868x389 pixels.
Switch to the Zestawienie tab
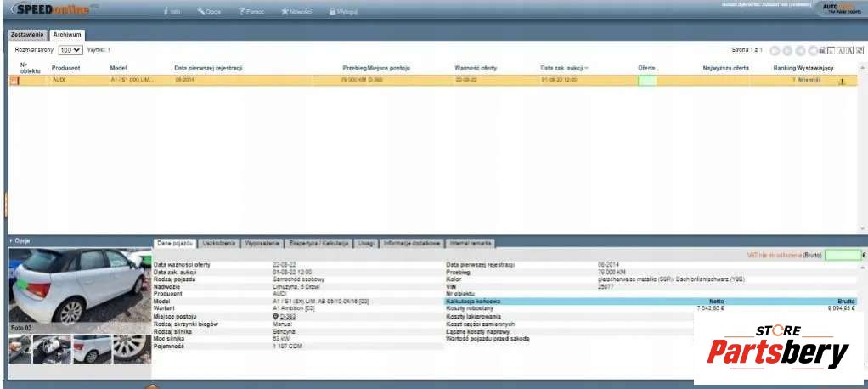pos(28,34)
